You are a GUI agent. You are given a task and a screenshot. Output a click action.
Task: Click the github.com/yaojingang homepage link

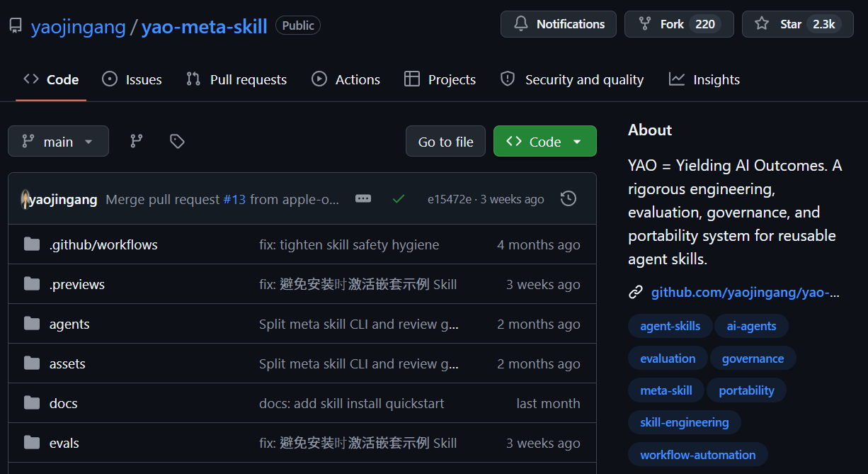[x=746, y=292]
